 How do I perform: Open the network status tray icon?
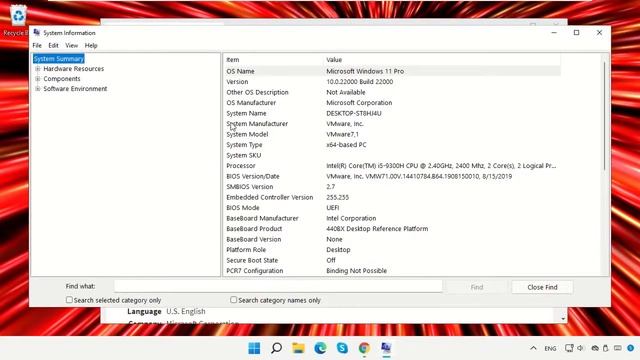569,348
